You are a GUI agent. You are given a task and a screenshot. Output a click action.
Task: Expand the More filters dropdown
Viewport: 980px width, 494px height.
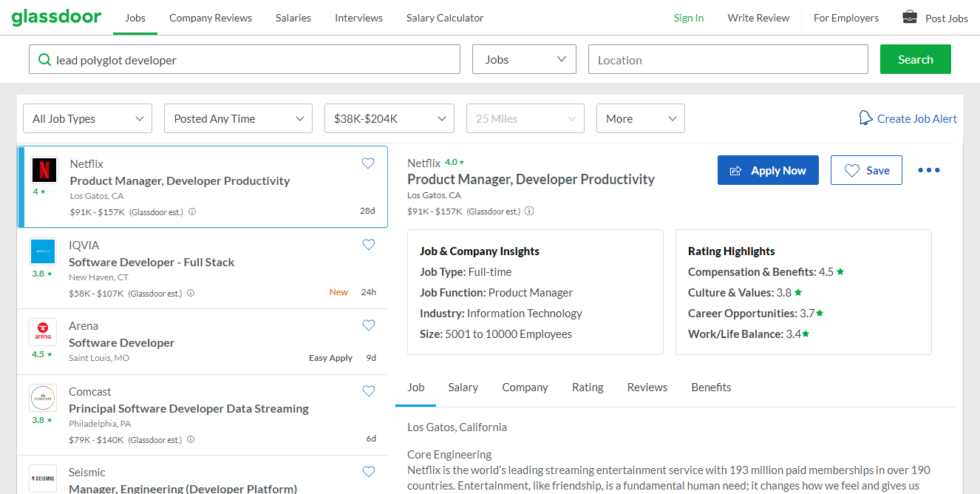[641, 118]
